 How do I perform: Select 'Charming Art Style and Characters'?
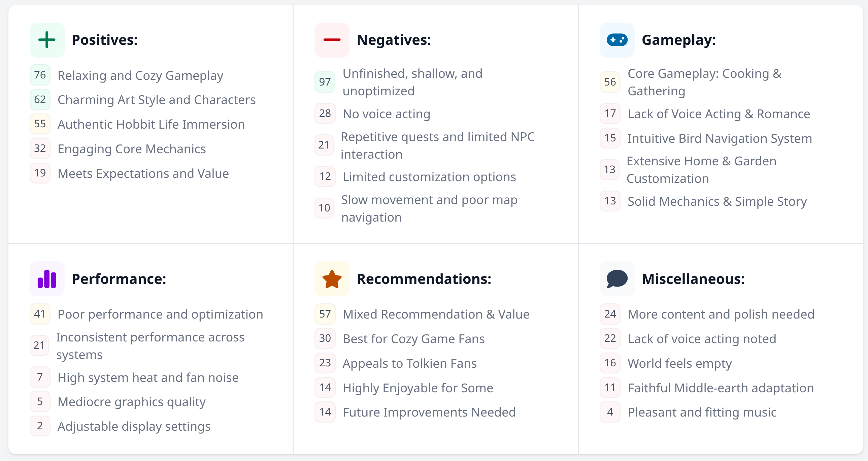[156, 100]
